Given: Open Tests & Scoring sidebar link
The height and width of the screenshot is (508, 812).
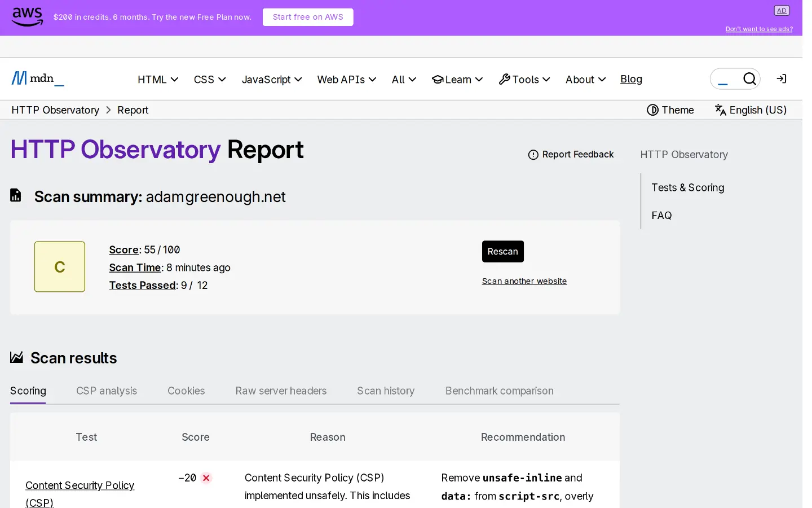Looking at the screenshot, I should click(x=688, y=187).
